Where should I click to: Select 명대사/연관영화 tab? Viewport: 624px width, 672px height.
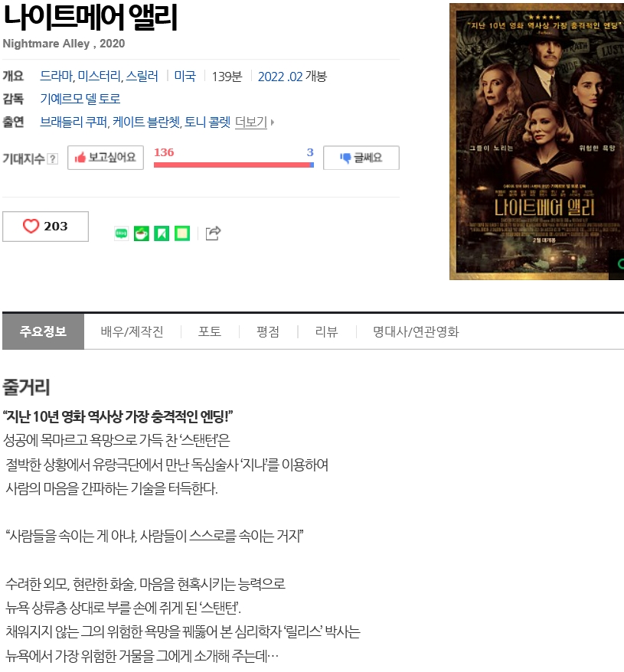click(416, 331)
